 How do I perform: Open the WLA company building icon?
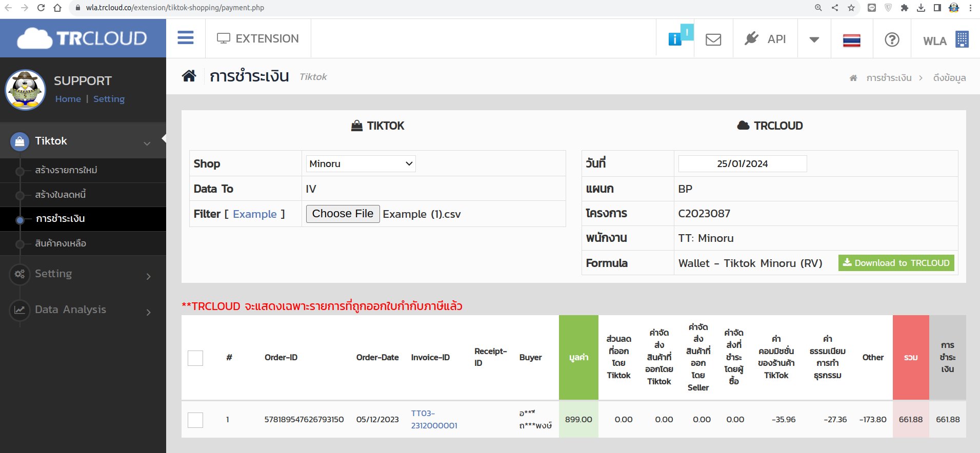962,39
